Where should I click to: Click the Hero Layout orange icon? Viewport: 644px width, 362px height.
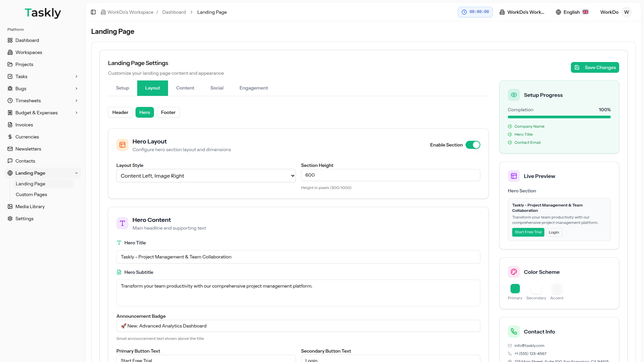tap(122, 145)
